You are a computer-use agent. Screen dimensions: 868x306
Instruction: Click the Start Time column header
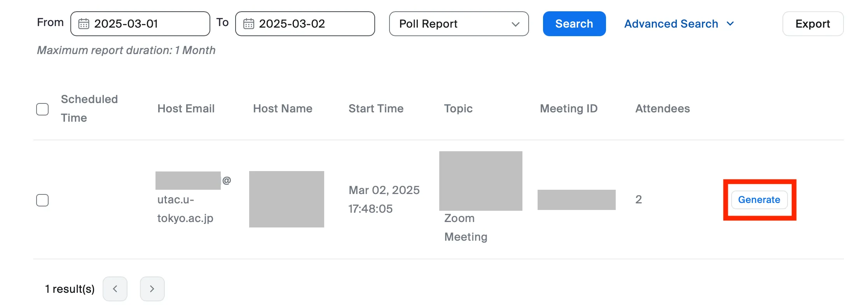[x=375, y=108]
